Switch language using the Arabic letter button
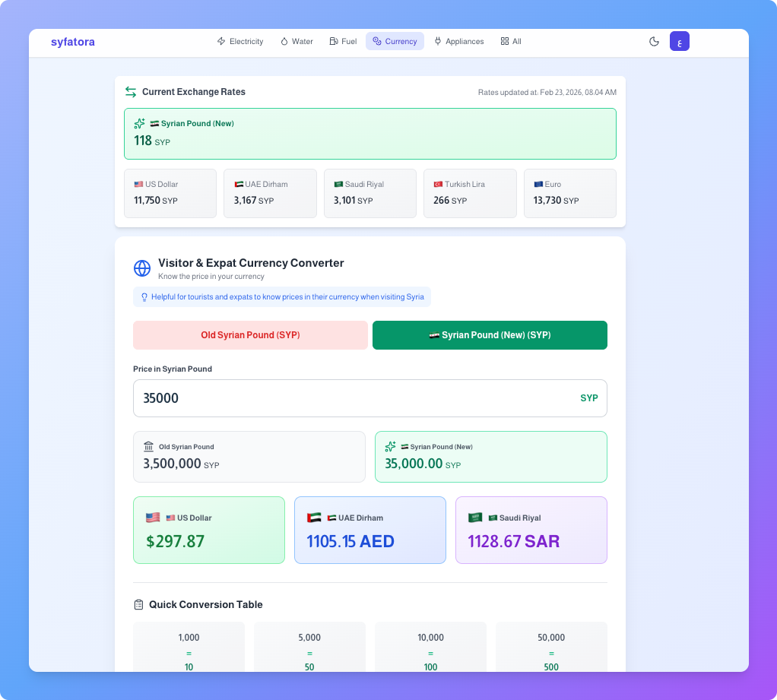Screen dimensions: 777x700 point(679,42)
